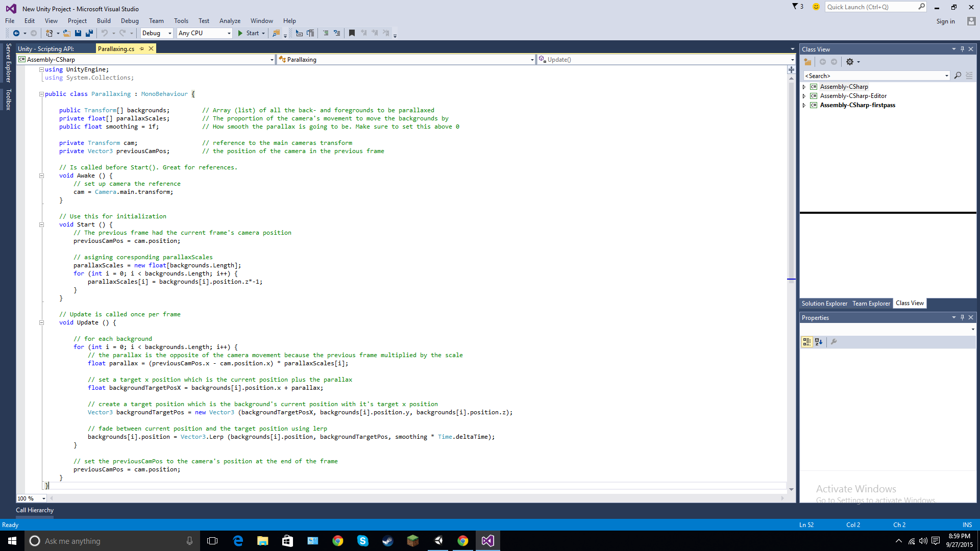Switch to the Solution Explorer tab
980x551 pixels.
pyautogui.click(x=824, y=303)
